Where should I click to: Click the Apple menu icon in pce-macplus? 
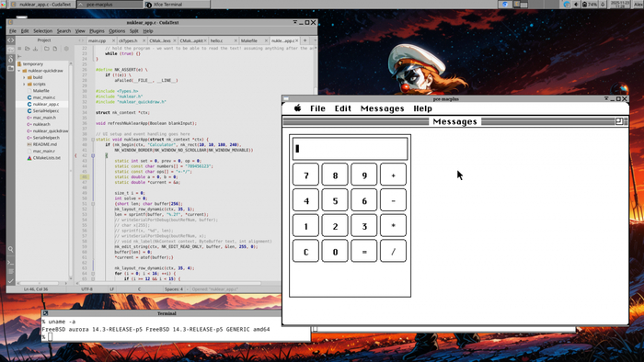coord(298,107)
